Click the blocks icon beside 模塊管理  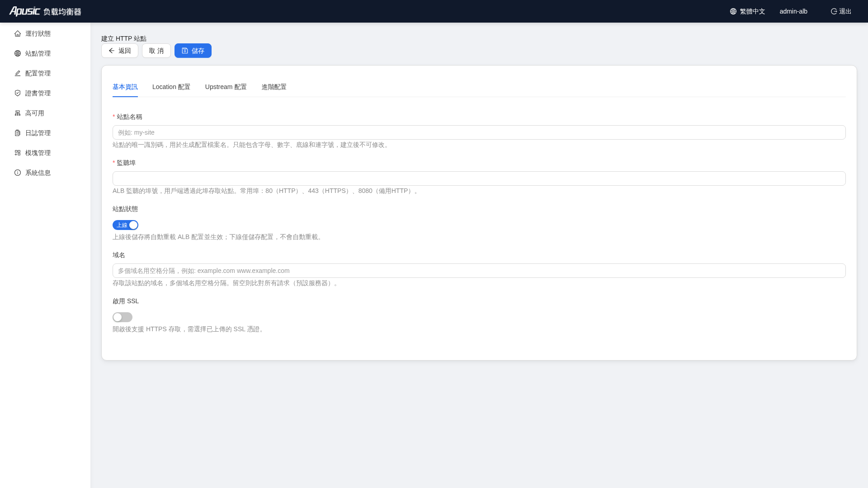(x=18, y=153)
